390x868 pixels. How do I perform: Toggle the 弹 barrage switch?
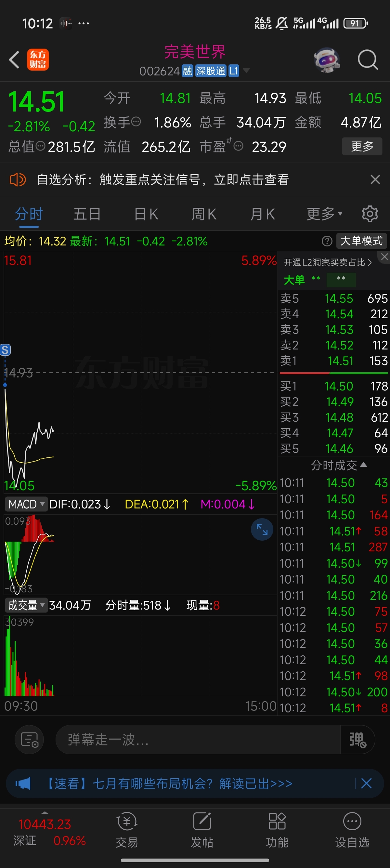click(358, 740)
